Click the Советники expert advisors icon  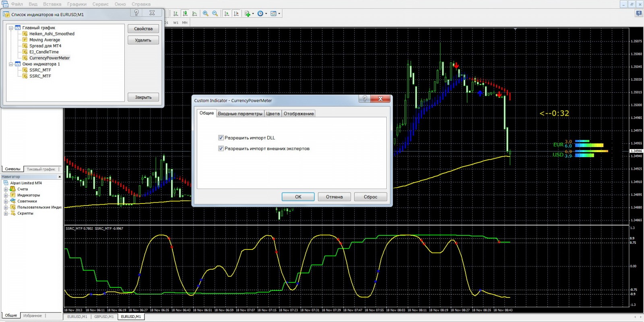pyautogui.click(x=12, y=201)
